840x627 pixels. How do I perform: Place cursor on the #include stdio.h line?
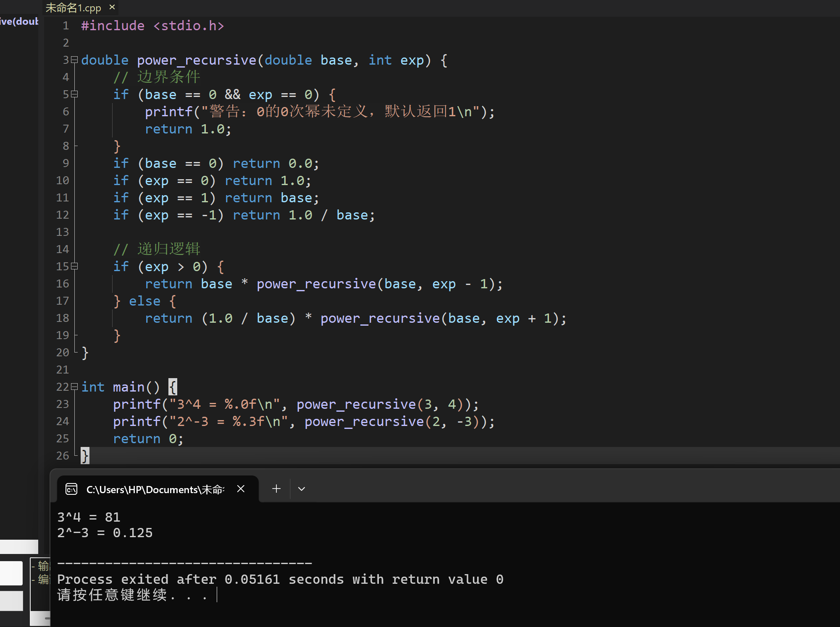[152, 26]
